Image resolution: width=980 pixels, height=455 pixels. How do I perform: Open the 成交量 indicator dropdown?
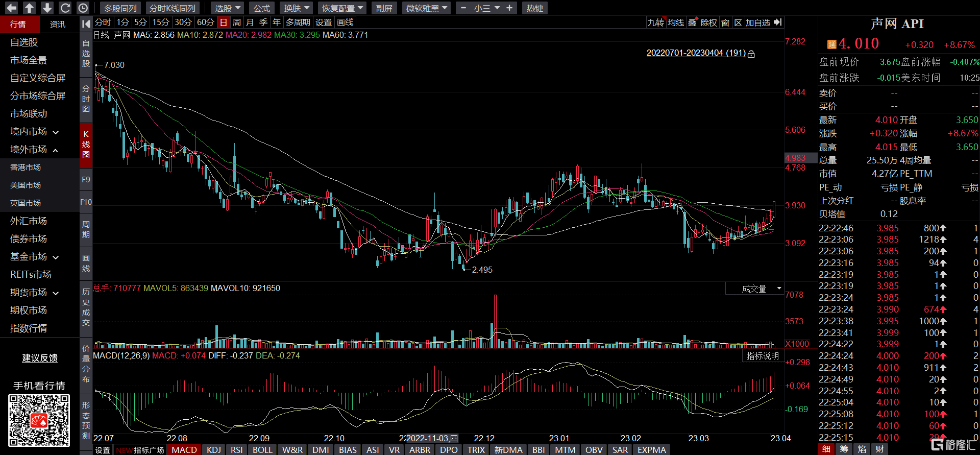(x=754, y=289)
